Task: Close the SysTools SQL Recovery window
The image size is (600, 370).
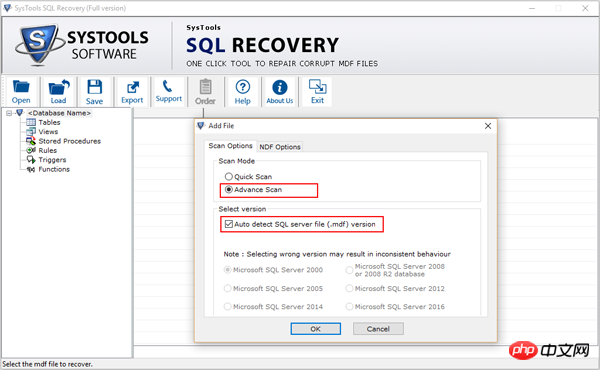Action: (585, 8)
